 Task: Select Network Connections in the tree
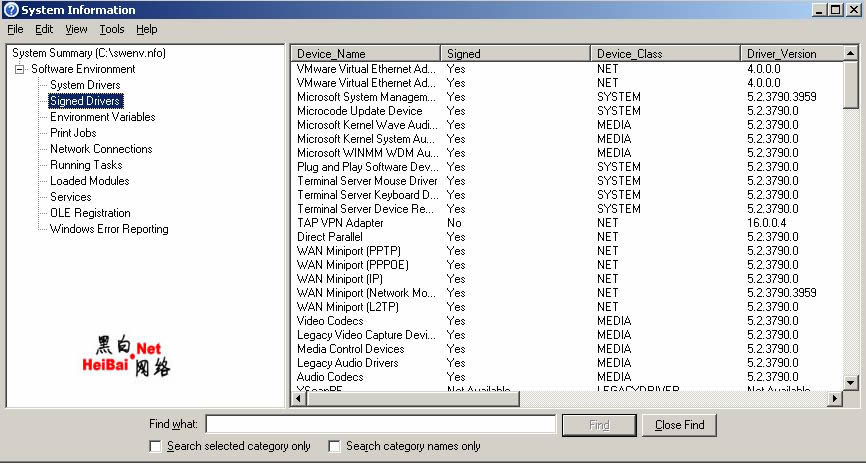pos(101,149)
